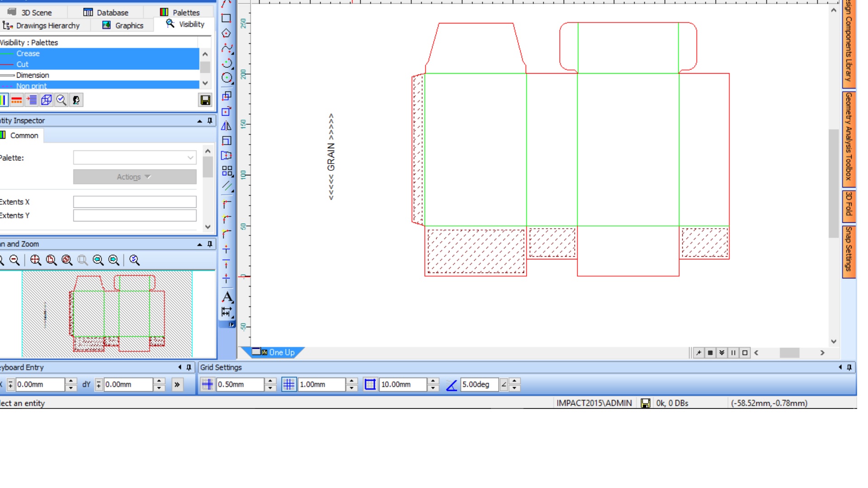The height and width of the screenshot is (488, 868).
Task: Select the rectangle drawing tool
Action: tap(226, 19)
